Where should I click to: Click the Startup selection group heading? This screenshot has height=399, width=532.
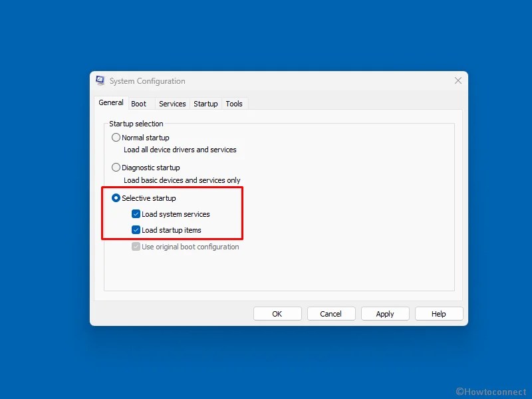[137, 124]
